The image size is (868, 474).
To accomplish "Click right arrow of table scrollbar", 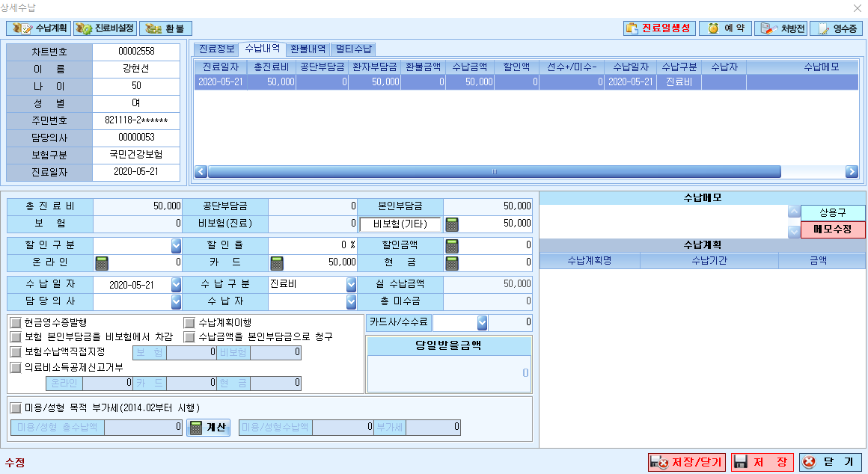I will tap(852, 171).
